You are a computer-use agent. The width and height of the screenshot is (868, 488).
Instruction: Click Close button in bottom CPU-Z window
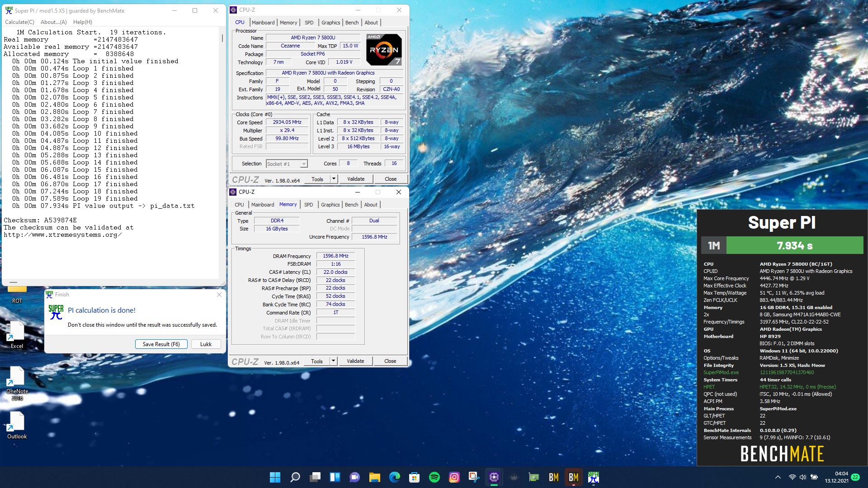(390, 361)
